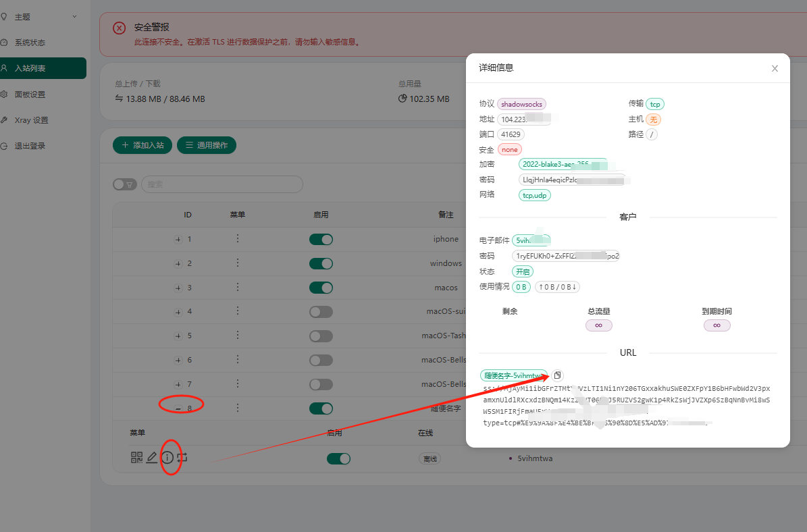807x532 pixels.
Task: Turn off the iphone inbound toggle
Action: [321, 239]
